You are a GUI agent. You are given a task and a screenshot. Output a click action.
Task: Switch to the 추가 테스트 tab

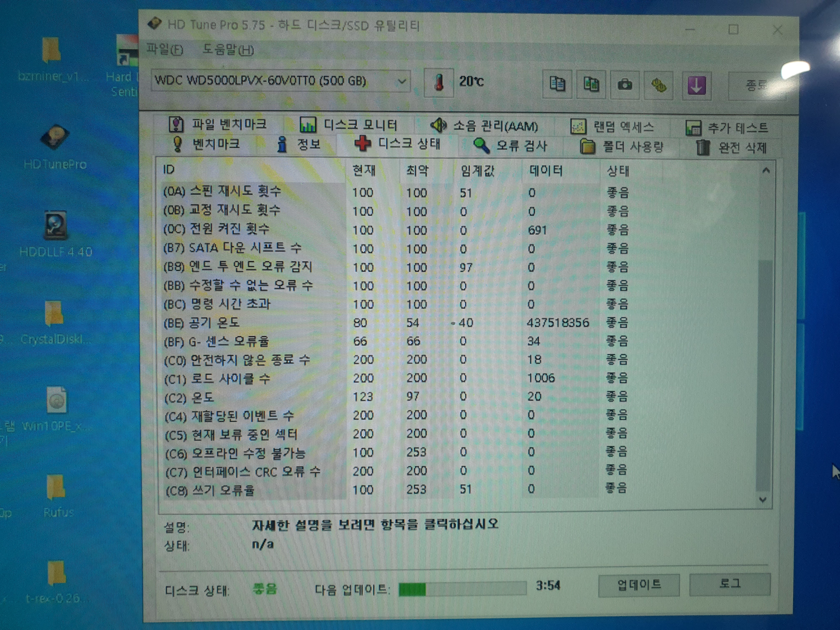click(x=727, y=128)
